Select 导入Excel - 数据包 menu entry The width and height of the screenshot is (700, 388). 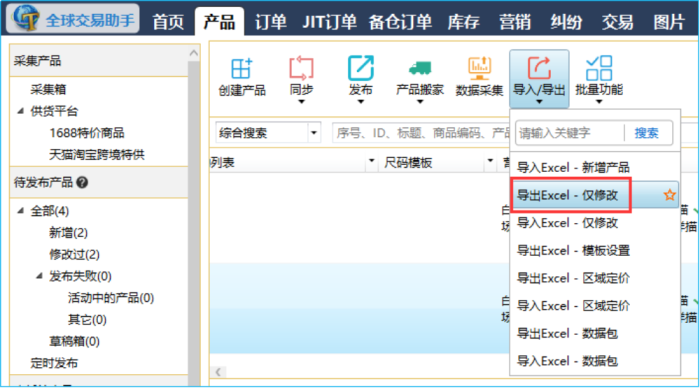pos(595,361)
